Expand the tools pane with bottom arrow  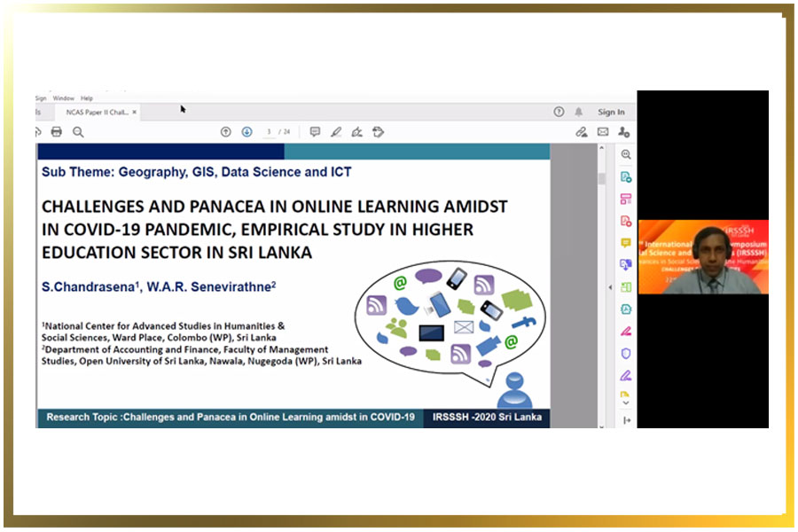pos(627,420)
